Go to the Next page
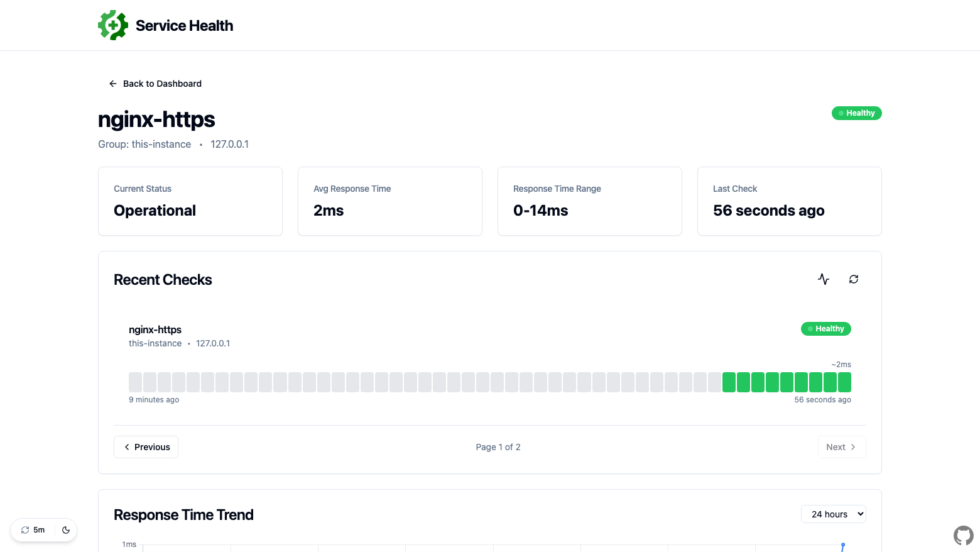The width and height of the screenshot is (980, 552). point(842,447)
